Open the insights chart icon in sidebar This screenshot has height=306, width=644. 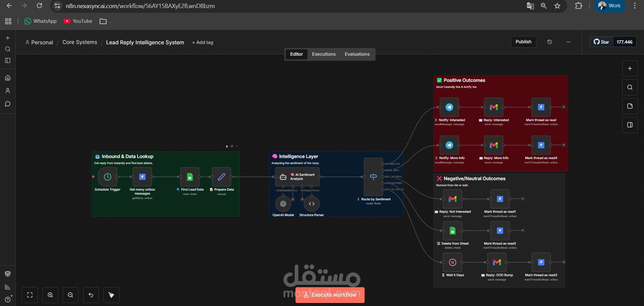(x=8, y=287)
